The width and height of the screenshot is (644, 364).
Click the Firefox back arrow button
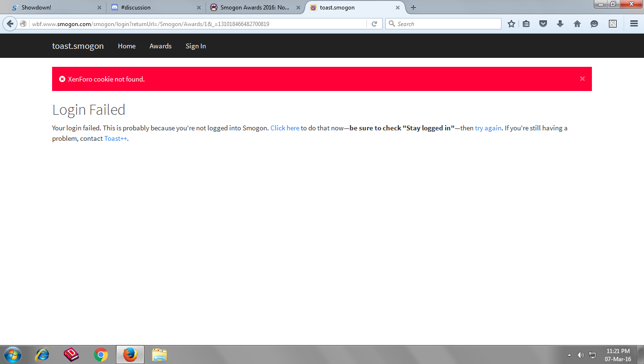[10, 24]
